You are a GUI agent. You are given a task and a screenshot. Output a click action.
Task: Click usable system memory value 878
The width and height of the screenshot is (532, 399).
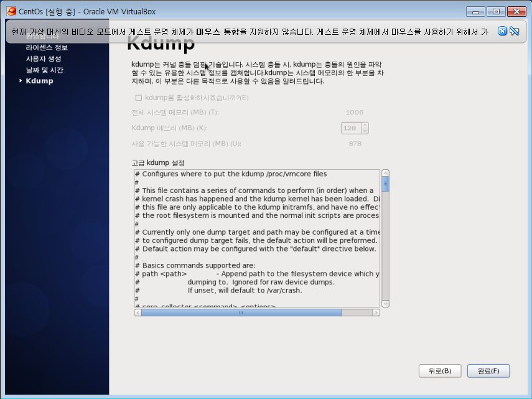tap(355, 144)
